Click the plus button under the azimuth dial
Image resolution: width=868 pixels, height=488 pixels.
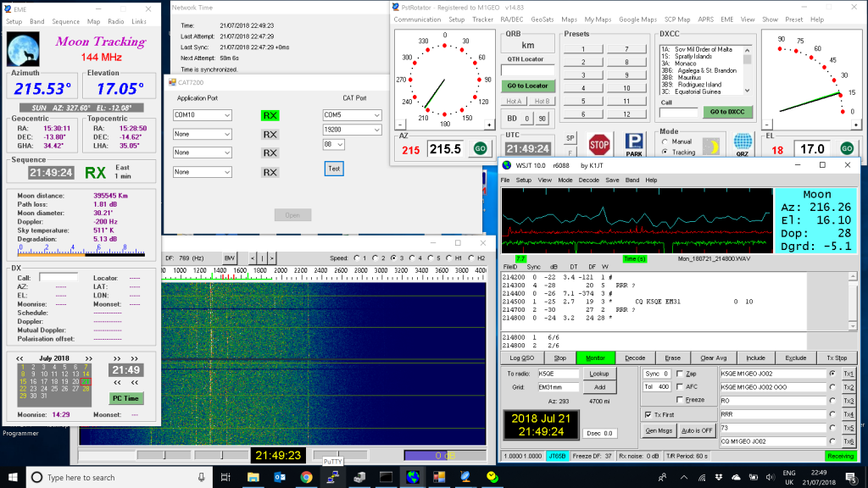point(489,125)
